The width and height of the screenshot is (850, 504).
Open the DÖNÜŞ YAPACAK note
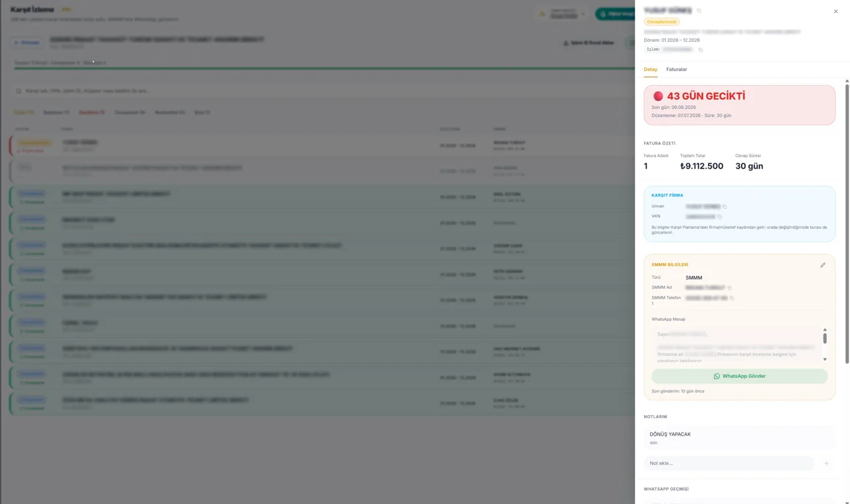(x=738, y=438)
